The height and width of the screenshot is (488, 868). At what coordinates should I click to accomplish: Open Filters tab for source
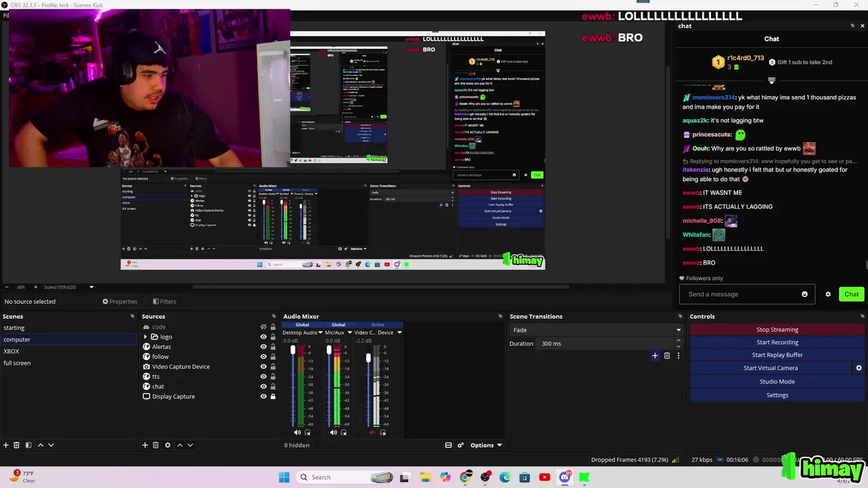pyautogui.click(x=165, y=302)
